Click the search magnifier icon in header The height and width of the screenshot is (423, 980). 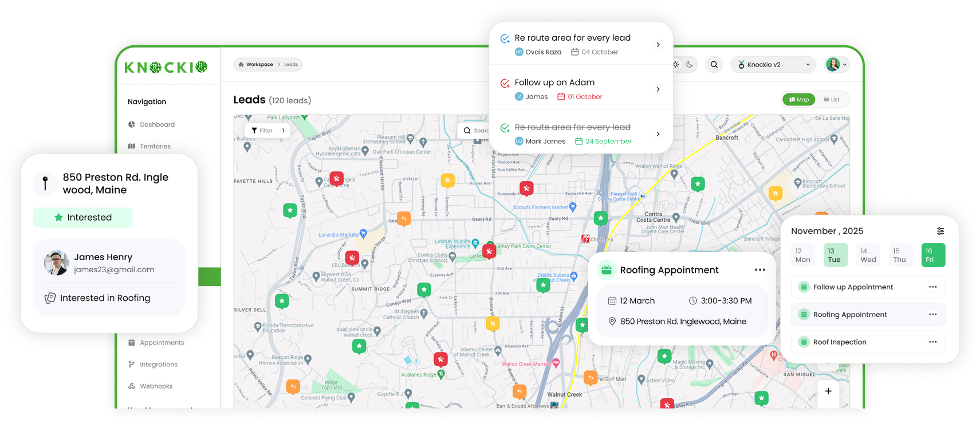[x=714, y=65]
